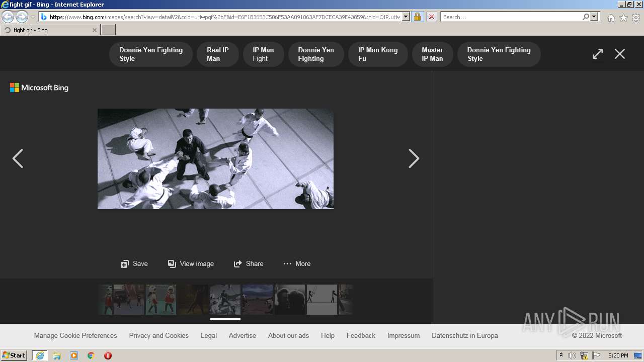
Task: Open the Action Center flag icon
Action: point(596,355)
